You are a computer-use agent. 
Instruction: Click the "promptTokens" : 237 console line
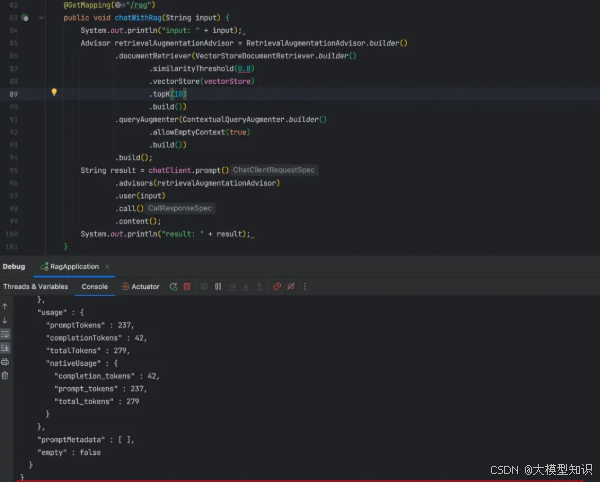tap(90, 325)
